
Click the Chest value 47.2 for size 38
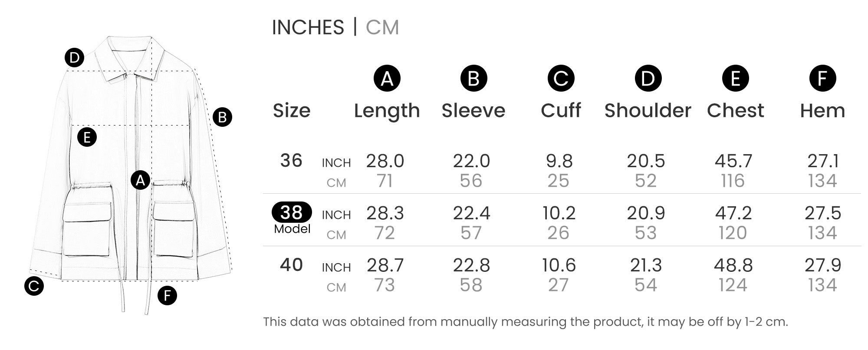click(733, 213)
